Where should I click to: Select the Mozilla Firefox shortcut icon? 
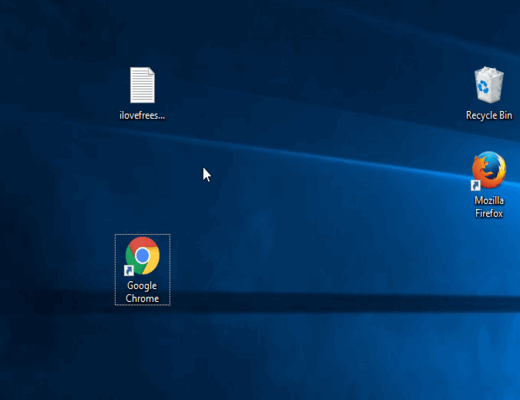489,171
